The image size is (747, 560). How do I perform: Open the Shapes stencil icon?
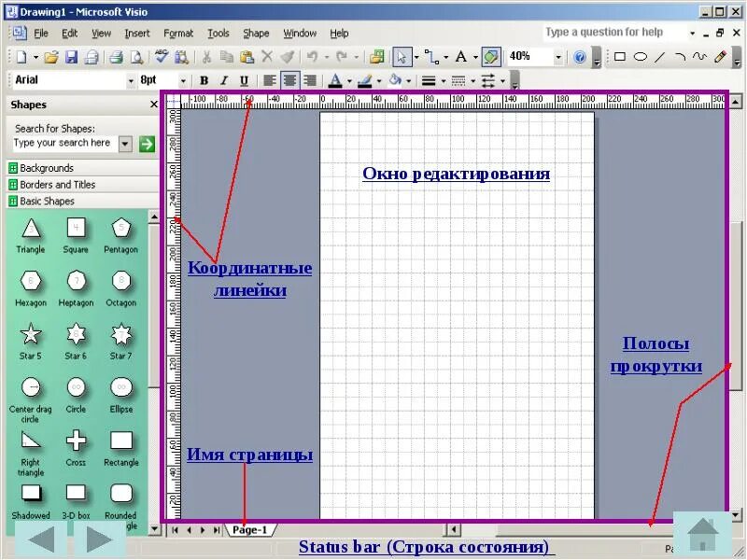[377, 57]
